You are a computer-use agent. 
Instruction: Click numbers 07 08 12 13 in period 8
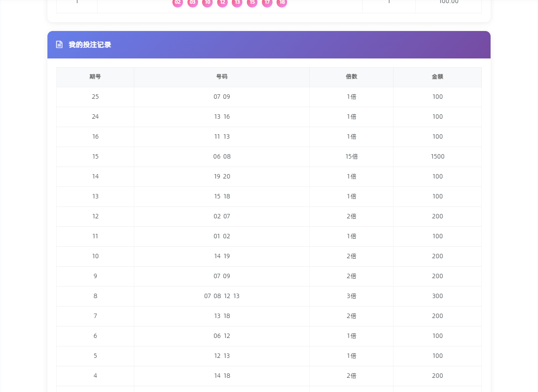tap(222, 296)
